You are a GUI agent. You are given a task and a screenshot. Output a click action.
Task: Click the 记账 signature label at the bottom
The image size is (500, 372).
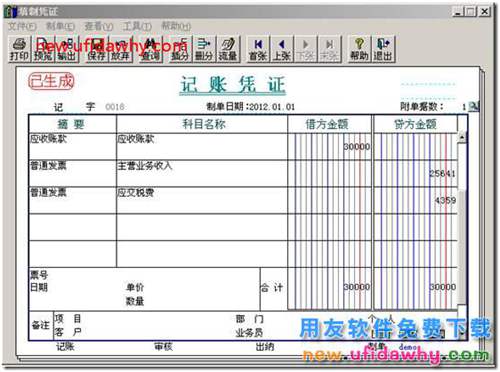tap(65, 347)
